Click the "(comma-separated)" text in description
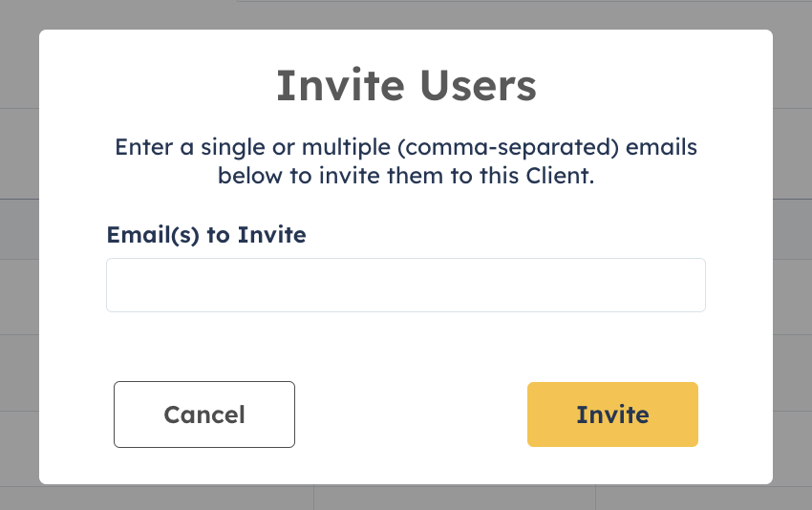This screenshot has width=812, height=510. [x=508, y=147]
